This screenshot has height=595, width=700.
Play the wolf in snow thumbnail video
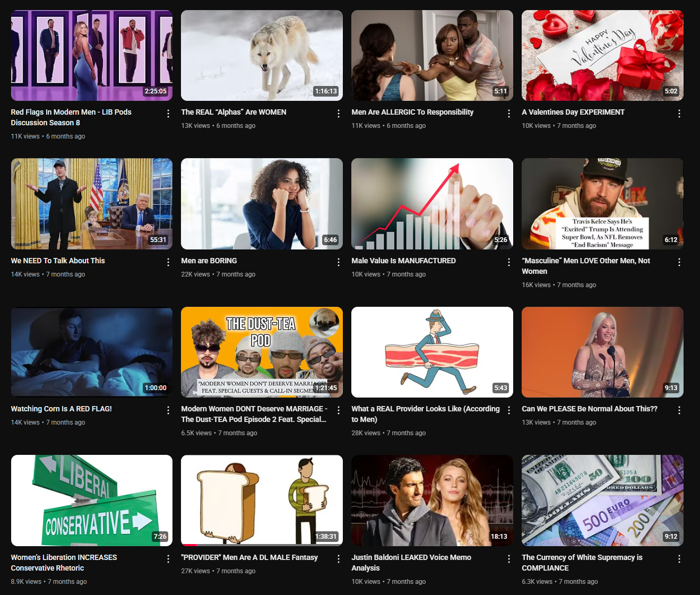[262, 55]
